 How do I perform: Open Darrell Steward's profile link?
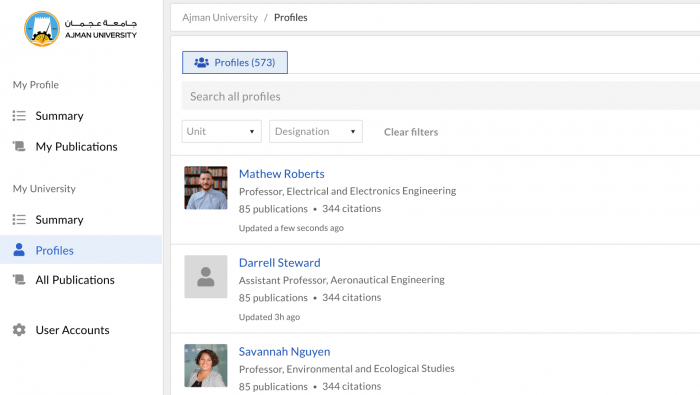pos(279,262)
